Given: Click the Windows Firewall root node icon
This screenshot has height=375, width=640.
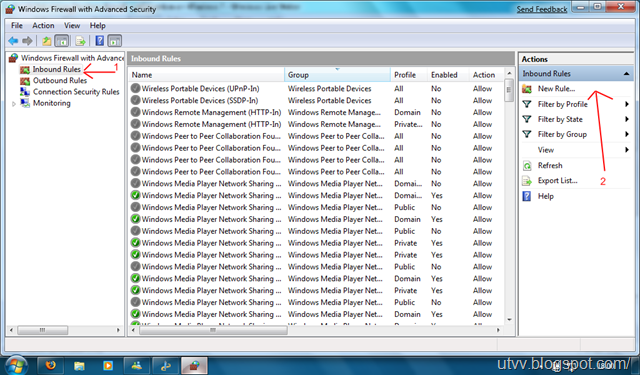Looking at the screenshot, I should coord(13,58).
